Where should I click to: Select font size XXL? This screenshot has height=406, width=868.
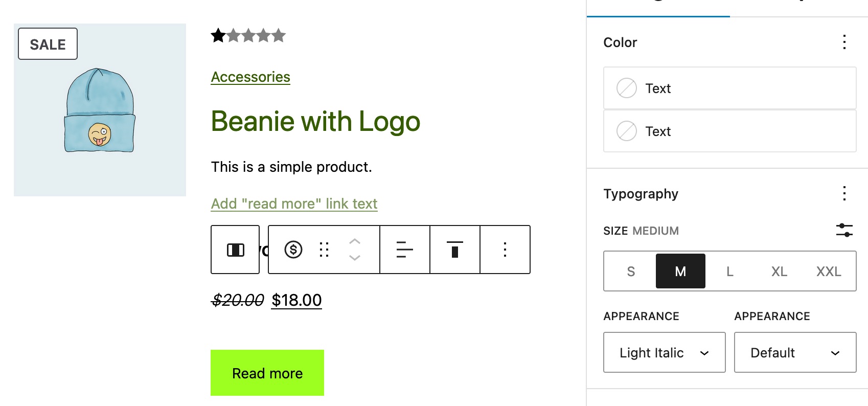[x=829, y=271]
